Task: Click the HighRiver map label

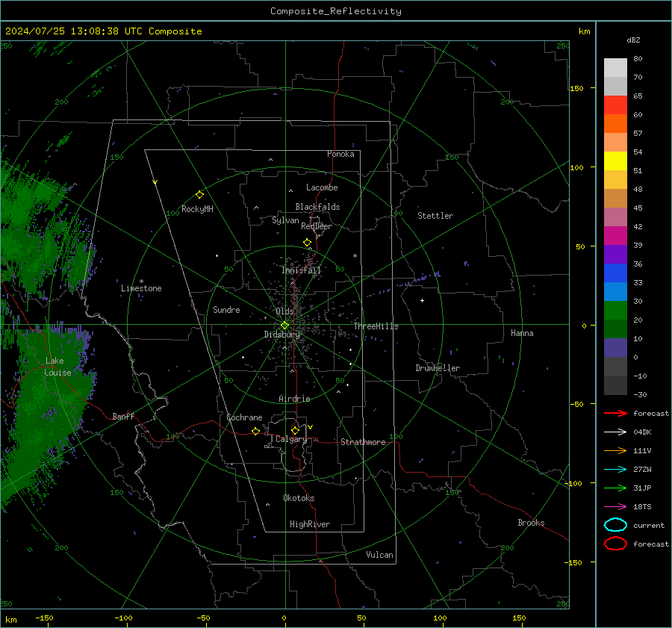Action: (x=310, y=524)
